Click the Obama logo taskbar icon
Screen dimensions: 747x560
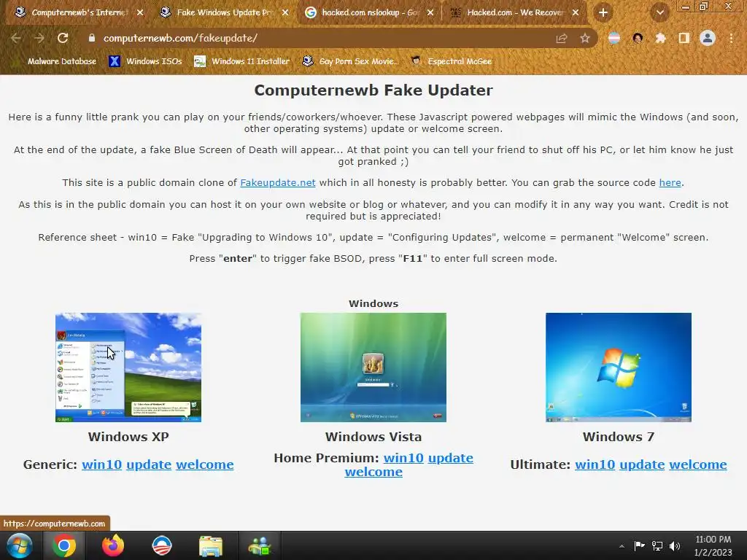click(x=162, y=545)
